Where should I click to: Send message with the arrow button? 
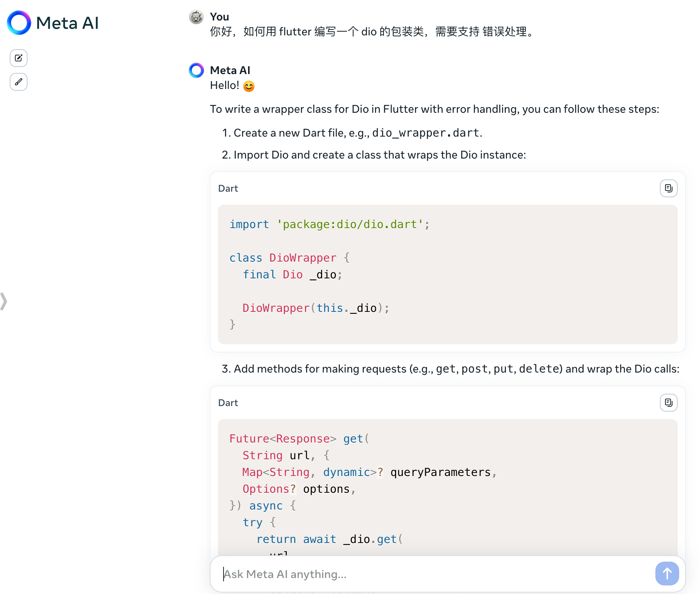point(667,574)
